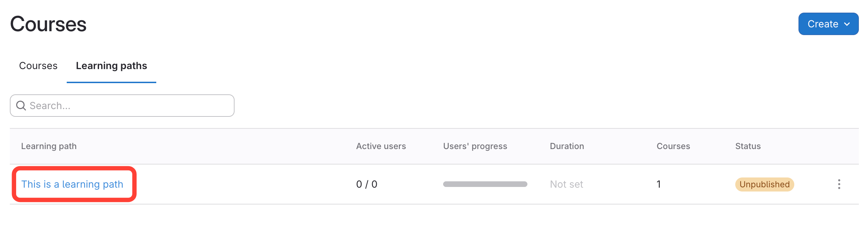
Task: Click the 'Not set' duration value
Action: click(566, 184)
